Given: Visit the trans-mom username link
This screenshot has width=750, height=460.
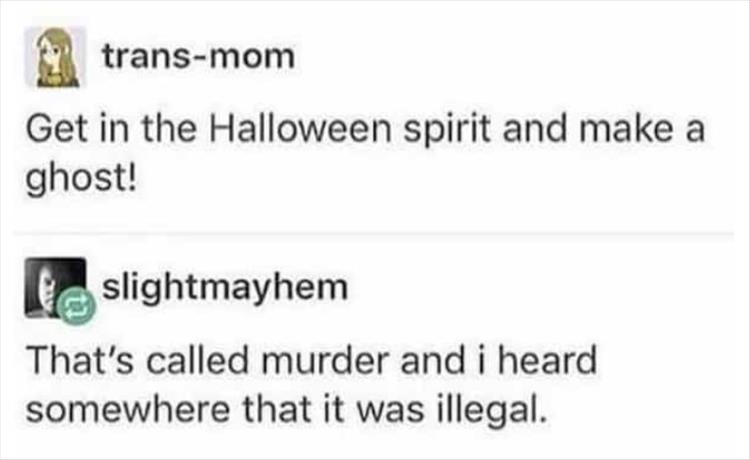Looking at the screenshot, I should [199, 56].
